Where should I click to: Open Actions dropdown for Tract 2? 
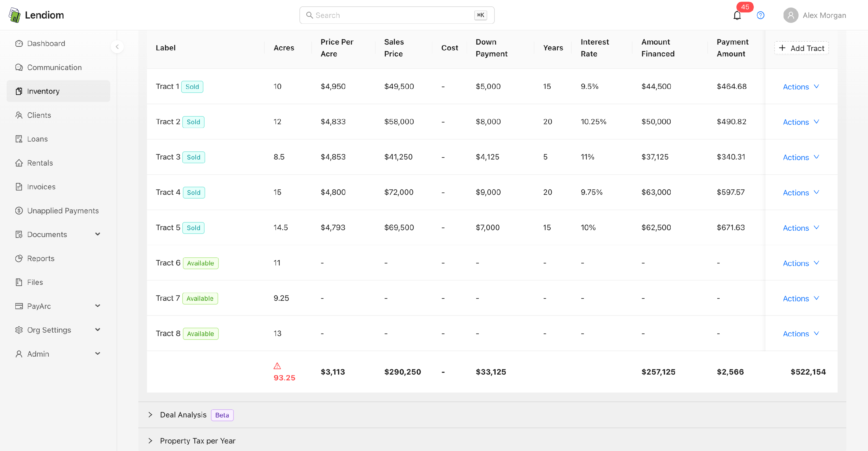pos(801,122)
